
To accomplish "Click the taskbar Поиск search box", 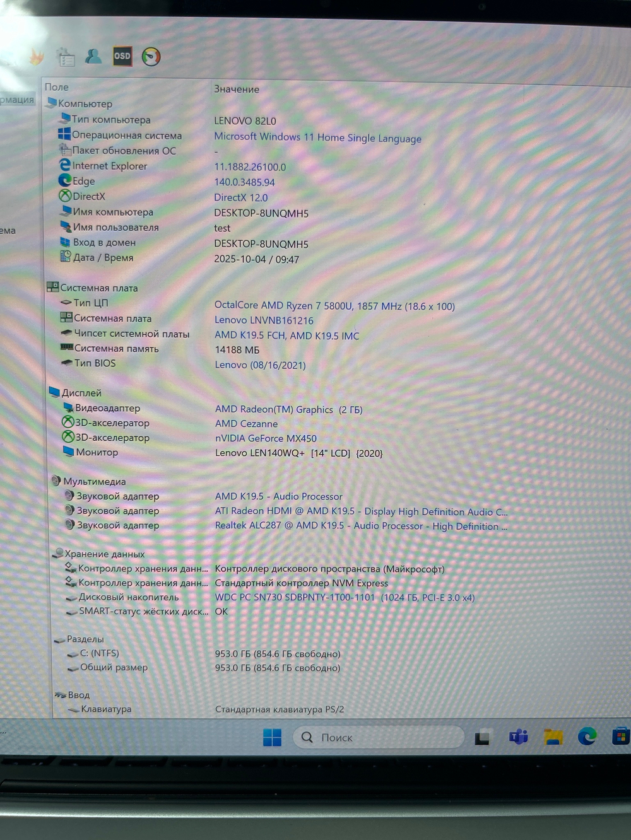I will pyautogui.click(x=379, y=737).
